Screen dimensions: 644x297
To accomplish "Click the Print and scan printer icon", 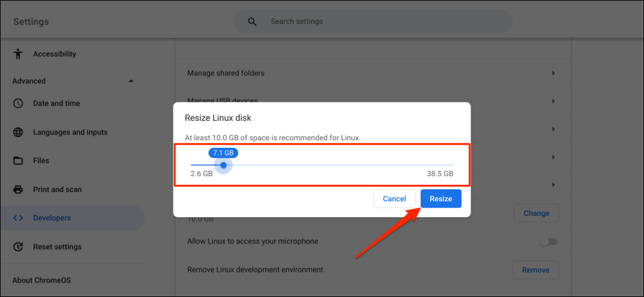I will [x=18, y=189].
